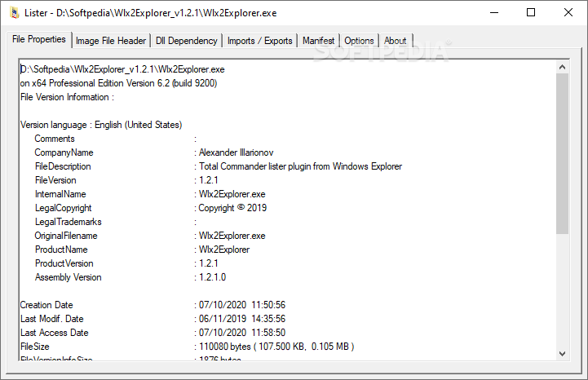Click the file path line at top of text
The width and height of the screenshot is (588, 380).
tap(122, 69)
